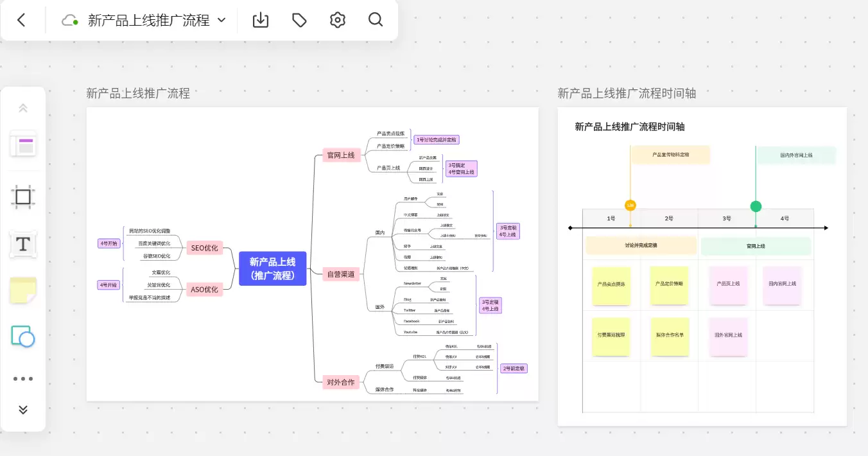Open the tag icon in top toolbar
868x456 pixels.
[299, 20]
